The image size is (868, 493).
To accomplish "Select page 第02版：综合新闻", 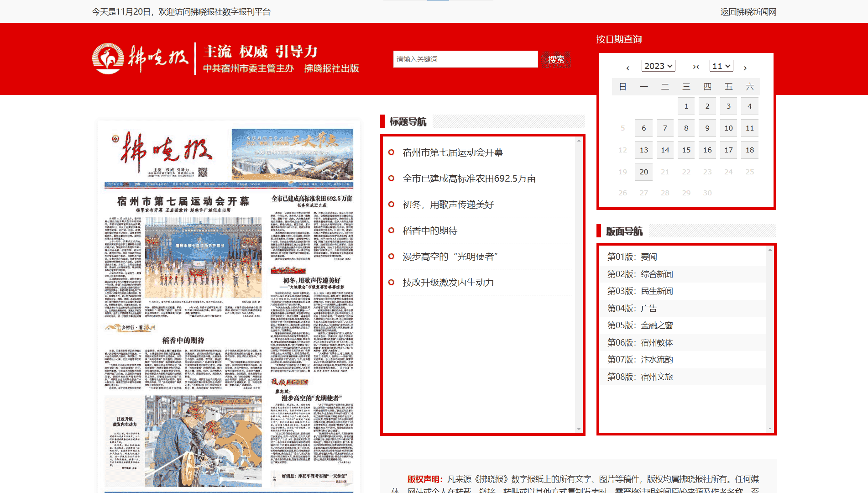I will tap(640, 274).
